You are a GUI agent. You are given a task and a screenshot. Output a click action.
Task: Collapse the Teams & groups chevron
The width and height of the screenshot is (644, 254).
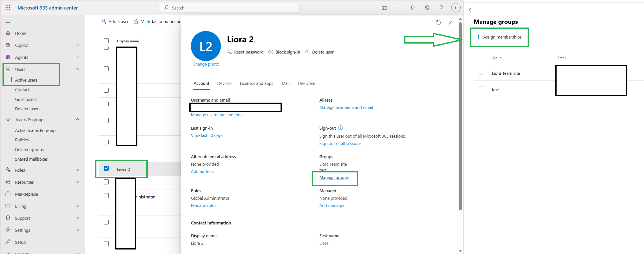(77, 119)
